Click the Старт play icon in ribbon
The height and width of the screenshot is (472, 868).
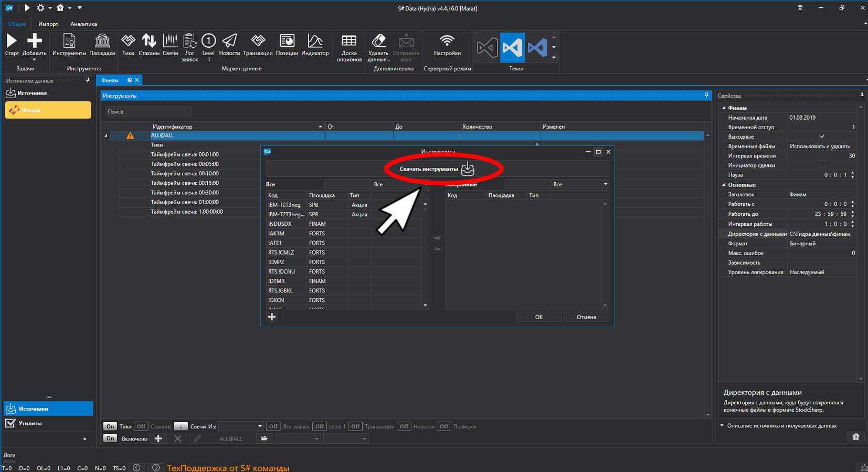coord(12,41)
